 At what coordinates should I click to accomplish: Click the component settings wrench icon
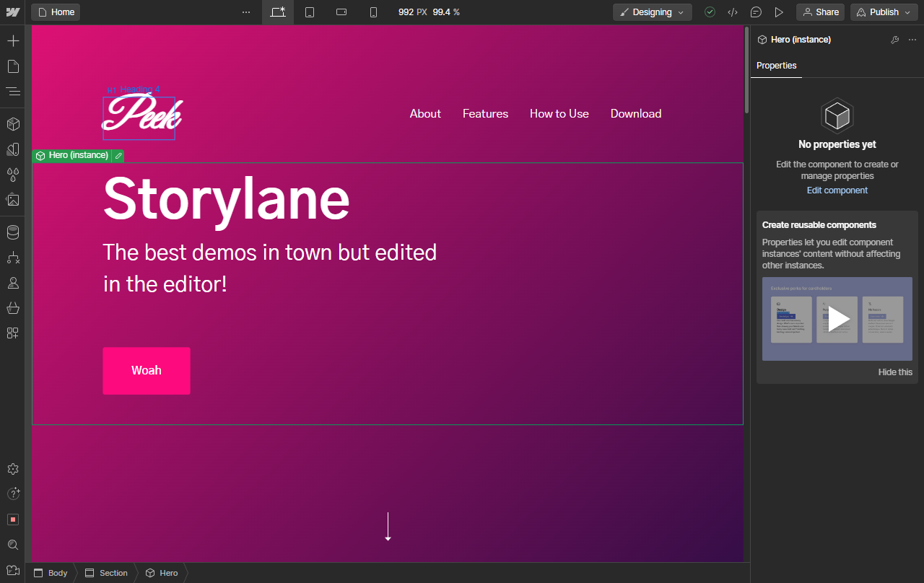(x=895, y=40)
